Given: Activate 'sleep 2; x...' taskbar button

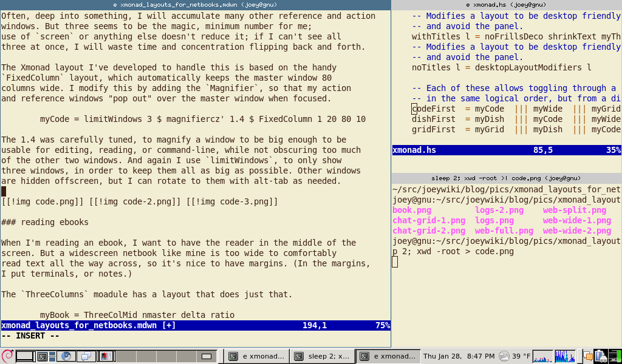Looking at the screenshot, I should [323, 356].
